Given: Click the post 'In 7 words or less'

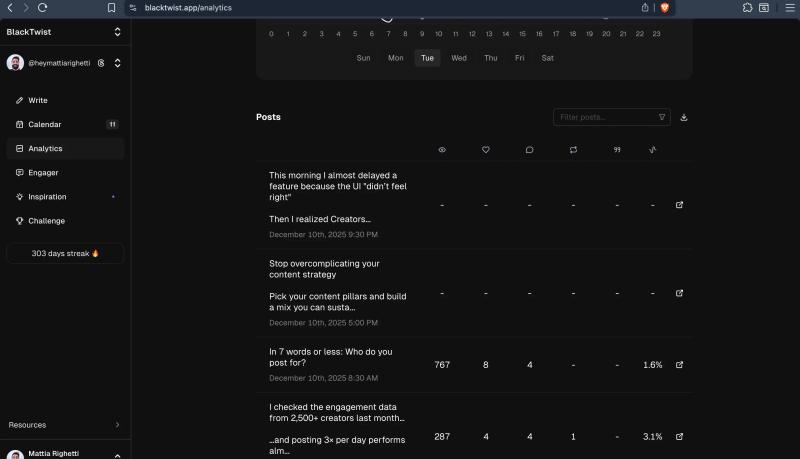Looking at the screenshot, I should [331, 358].
